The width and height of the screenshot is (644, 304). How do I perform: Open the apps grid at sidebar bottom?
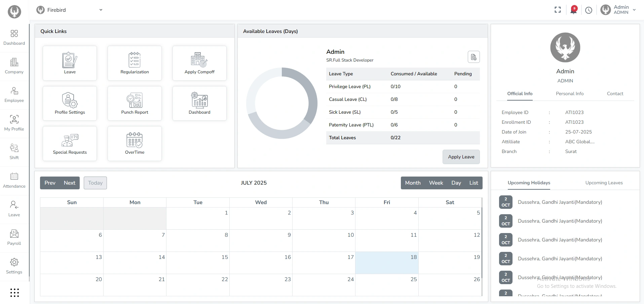(14, 293)
